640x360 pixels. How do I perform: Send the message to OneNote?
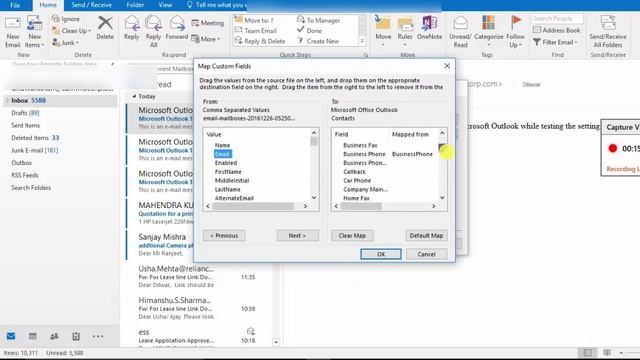click(429, 28)
